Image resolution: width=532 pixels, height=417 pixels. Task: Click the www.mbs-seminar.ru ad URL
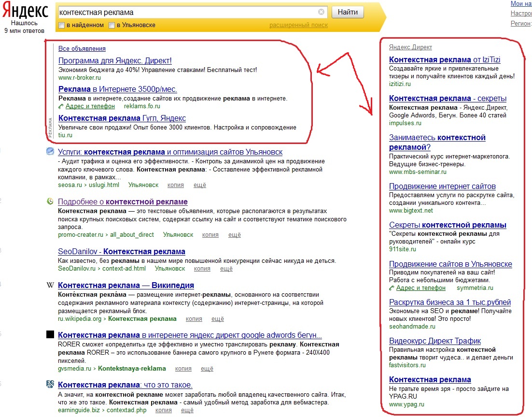418,172
